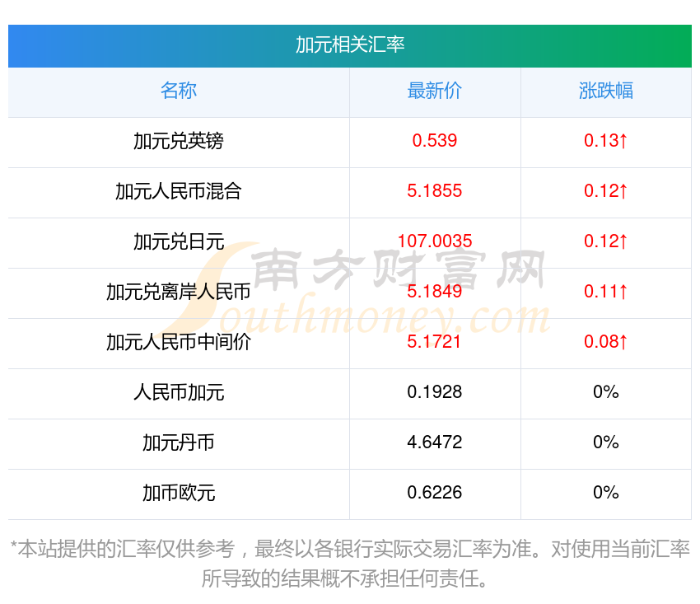Click the 0.12↑ change for 加元兑日元

click(606, 241)
